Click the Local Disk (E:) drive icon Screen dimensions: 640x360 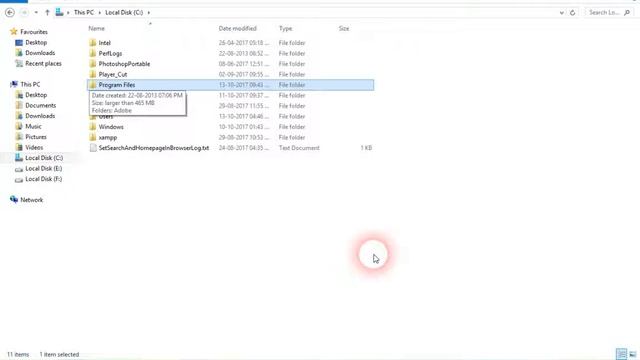pos(19,169)
